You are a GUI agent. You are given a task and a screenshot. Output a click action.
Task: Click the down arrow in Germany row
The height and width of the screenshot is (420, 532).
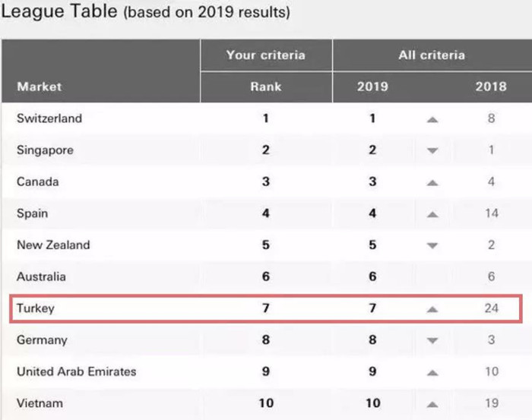pos(432,341)
